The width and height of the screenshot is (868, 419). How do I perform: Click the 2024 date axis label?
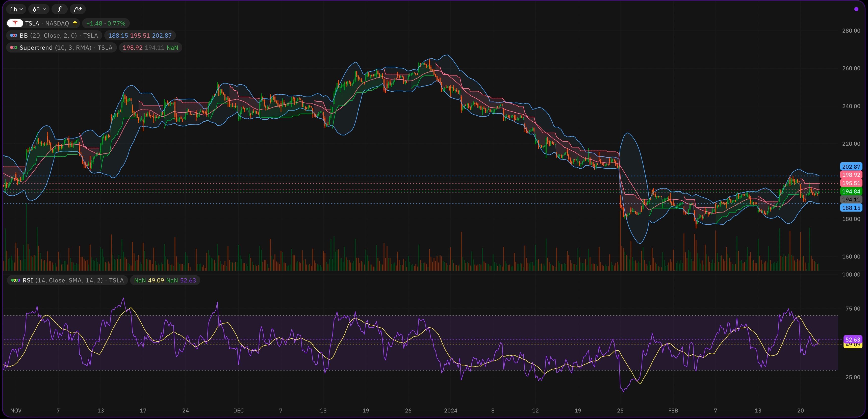[450, 410]
